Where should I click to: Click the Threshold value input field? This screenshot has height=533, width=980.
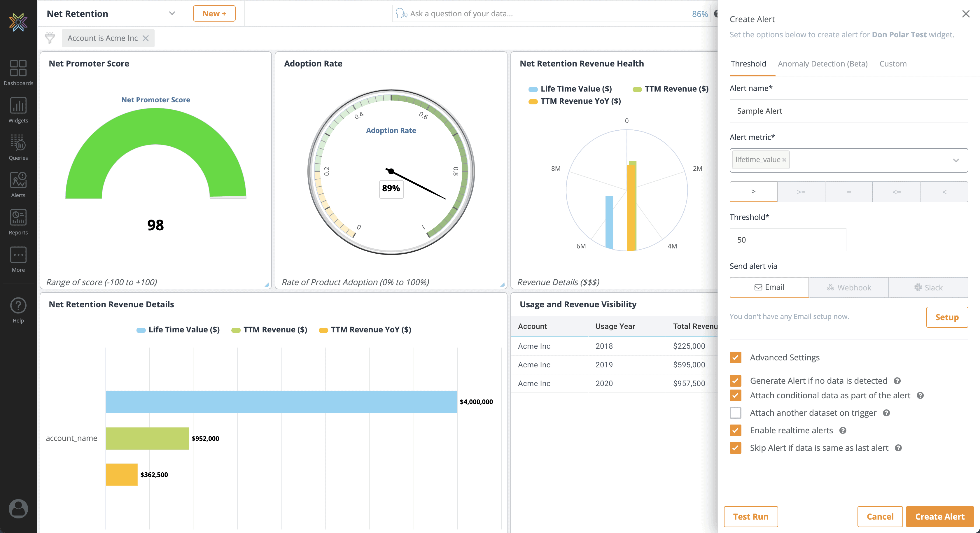pyautogui.click(x=787, y=240)
